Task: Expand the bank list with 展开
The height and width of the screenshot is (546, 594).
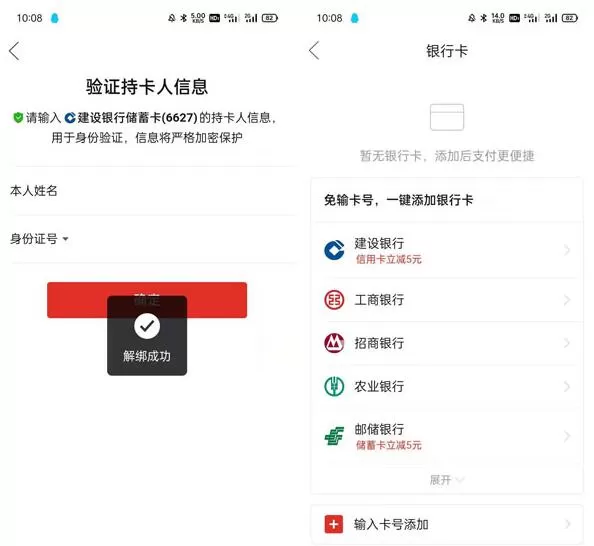Action: click(x=446, y=480)
